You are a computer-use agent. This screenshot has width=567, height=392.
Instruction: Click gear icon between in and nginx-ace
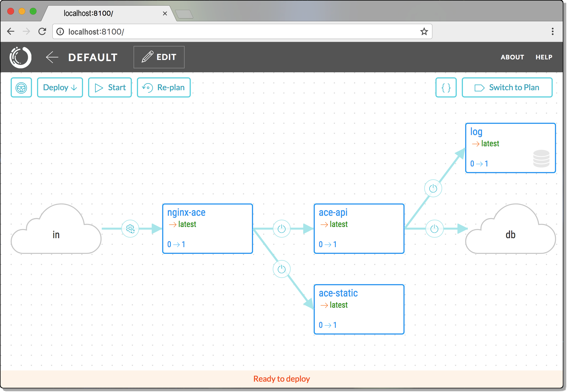click(x=130, y=229)
